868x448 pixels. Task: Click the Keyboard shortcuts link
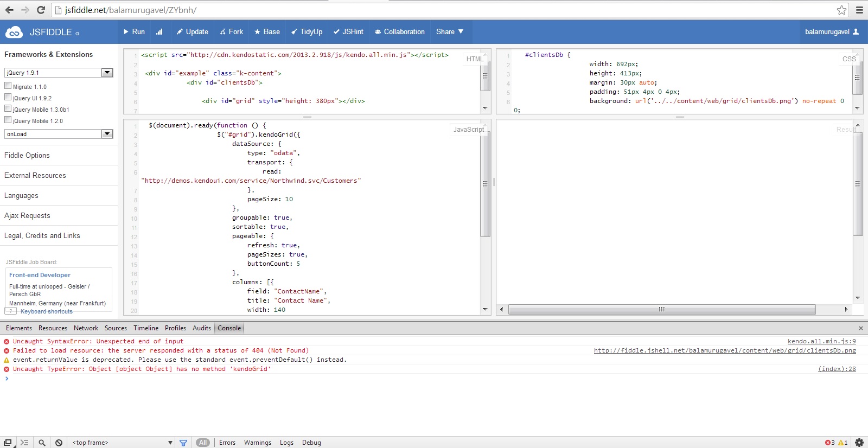(47, 311)
